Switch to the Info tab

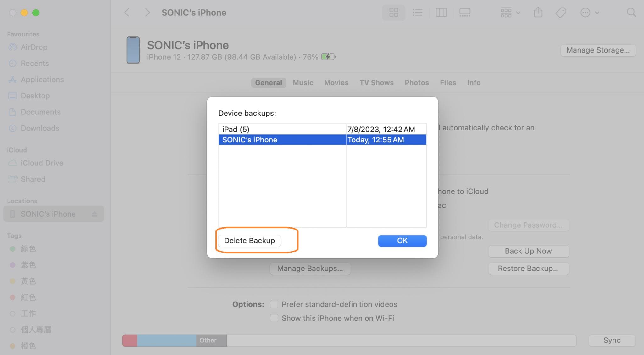click(474, 83)
